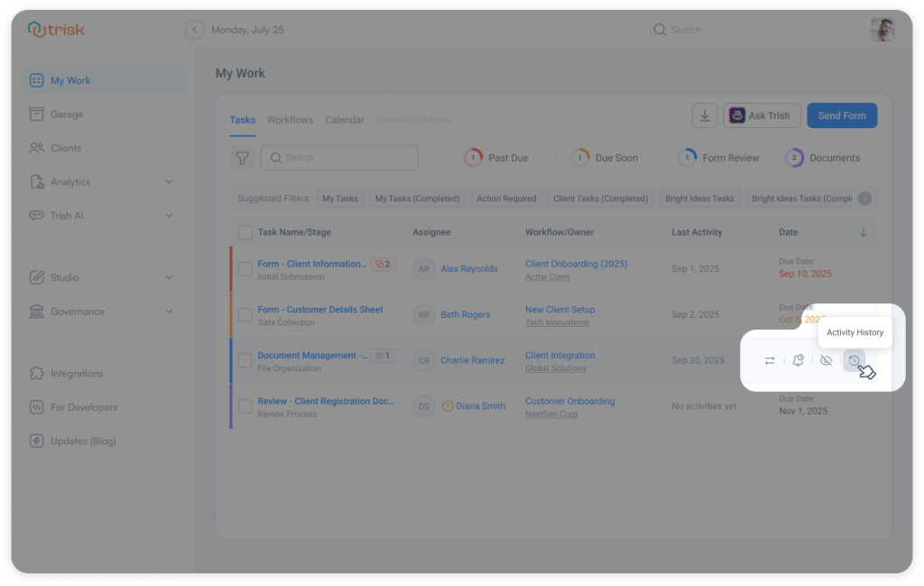Open the filter funnel icon above the task list
The width and height of the screenshot is (924, 586).
tap(242, 157)
